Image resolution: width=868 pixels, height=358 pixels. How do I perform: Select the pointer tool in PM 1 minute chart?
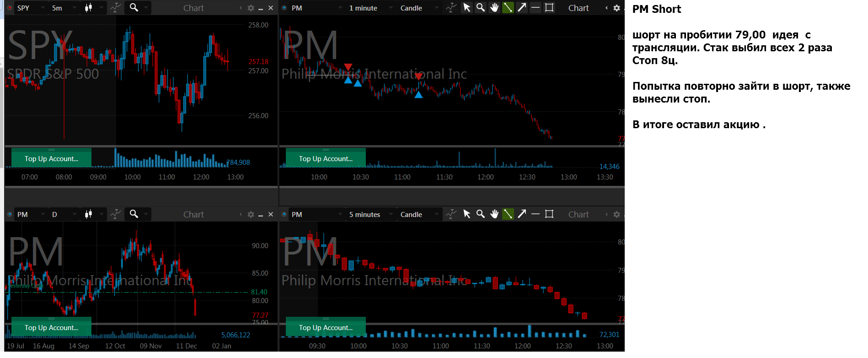pos(467,8)
